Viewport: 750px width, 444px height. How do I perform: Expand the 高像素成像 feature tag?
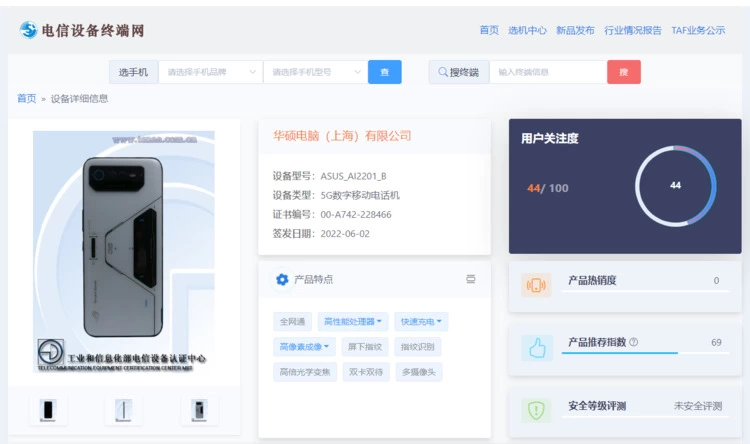(303, 347)
